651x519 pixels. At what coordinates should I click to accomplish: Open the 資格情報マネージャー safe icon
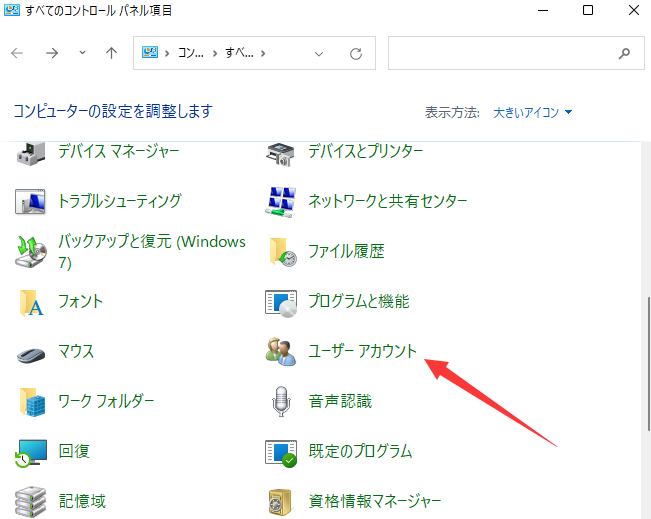pos(280,502)
